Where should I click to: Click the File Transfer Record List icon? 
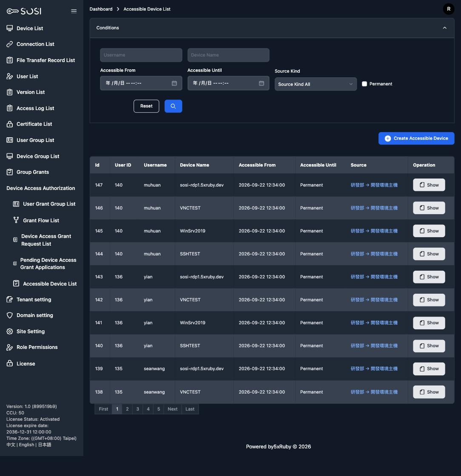click(x=10, y=60)
